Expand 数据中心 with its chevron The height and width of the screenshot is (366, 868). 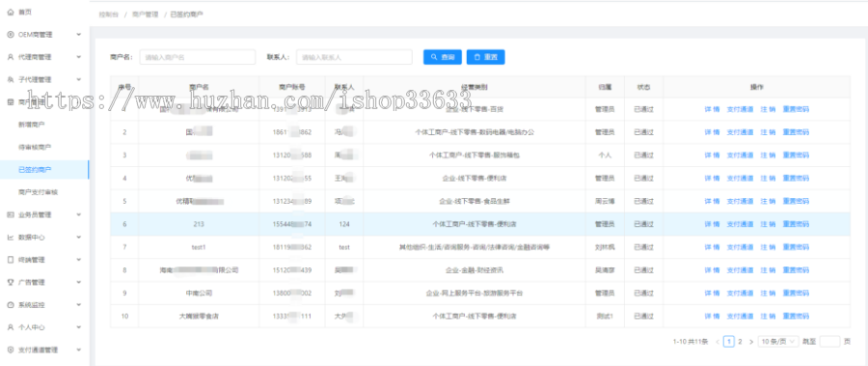79,238
